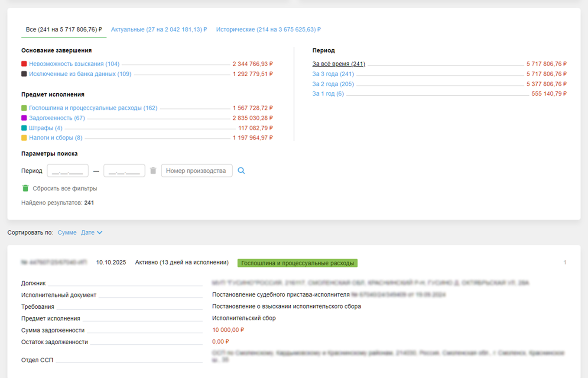Filter by Невозможность взыскания
The image size is (588, 378).
(74, 64)
